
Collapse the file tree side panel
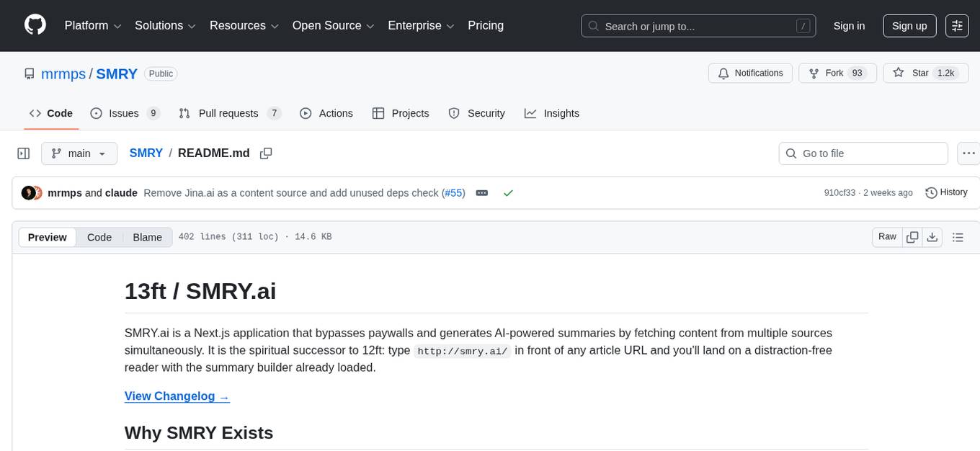23,153
